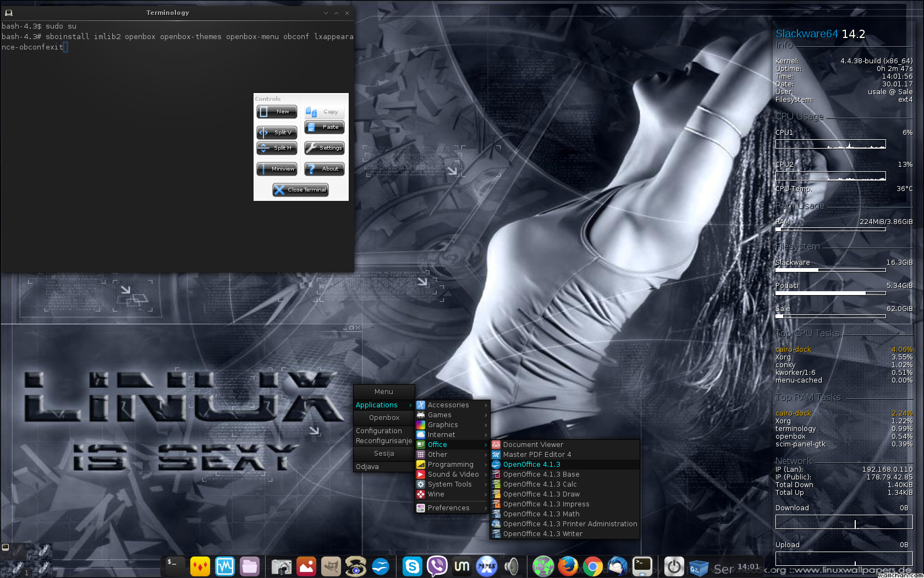The width and height of the screenshot is (924, 578).
Task: Launch Viber from the dock
Action: point(437,566)
